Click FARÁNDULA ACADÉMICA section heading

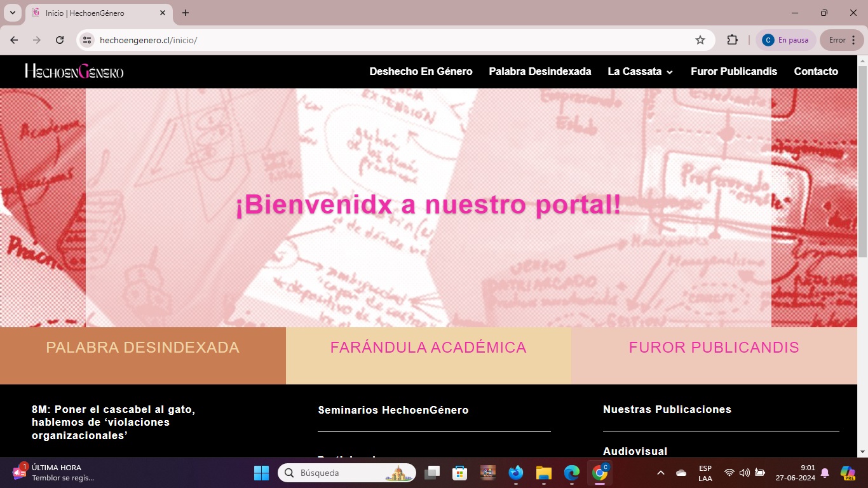tap(428, 348)
